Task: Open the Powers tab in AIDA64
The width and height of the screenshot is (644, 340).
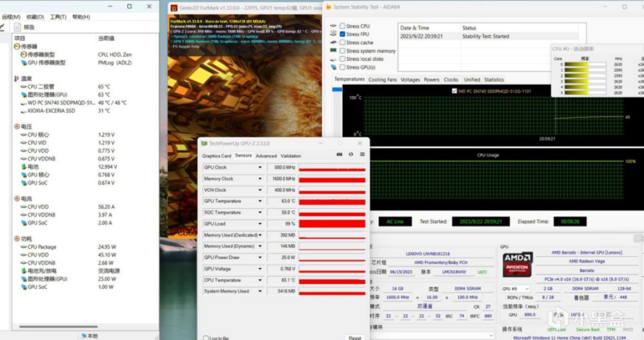Action: click(431, 80)
